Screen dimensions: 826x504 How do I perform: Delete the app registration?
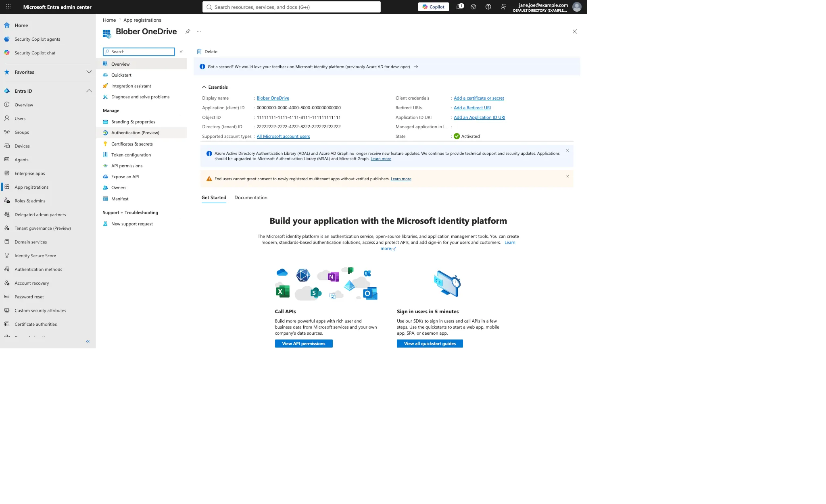pyautogui.click(x=207, y=52)
